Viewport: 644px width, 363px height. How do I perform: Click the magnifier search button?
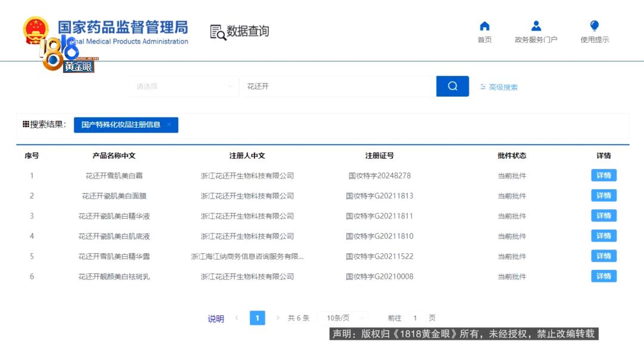tap(452, 87)
